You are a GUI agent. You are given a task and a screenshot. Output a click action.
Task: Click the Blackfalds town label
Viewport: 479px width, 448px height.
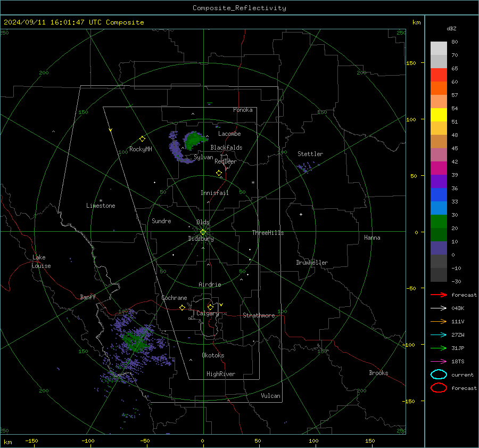coord(226,148)
